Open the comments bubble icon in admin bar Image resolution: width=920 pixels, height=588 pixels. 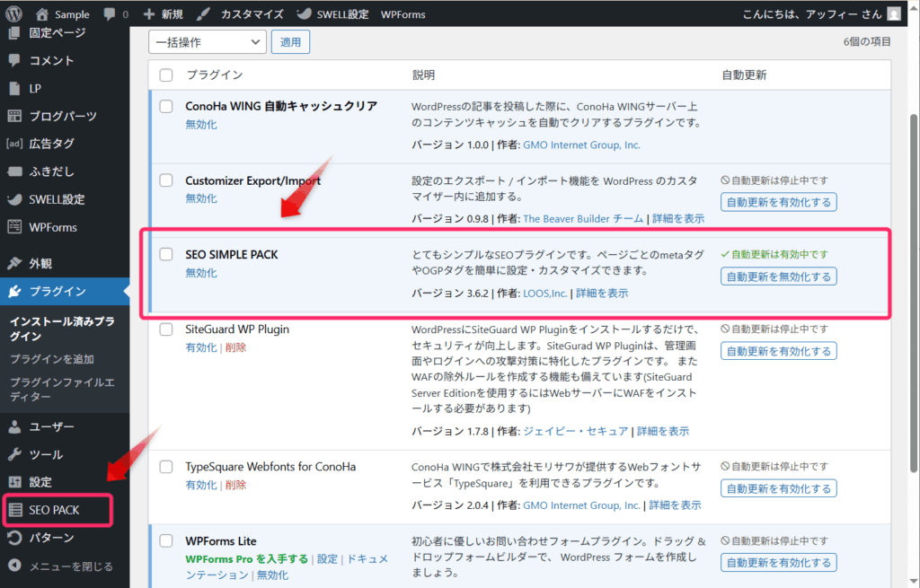click(x=109, y=13)
